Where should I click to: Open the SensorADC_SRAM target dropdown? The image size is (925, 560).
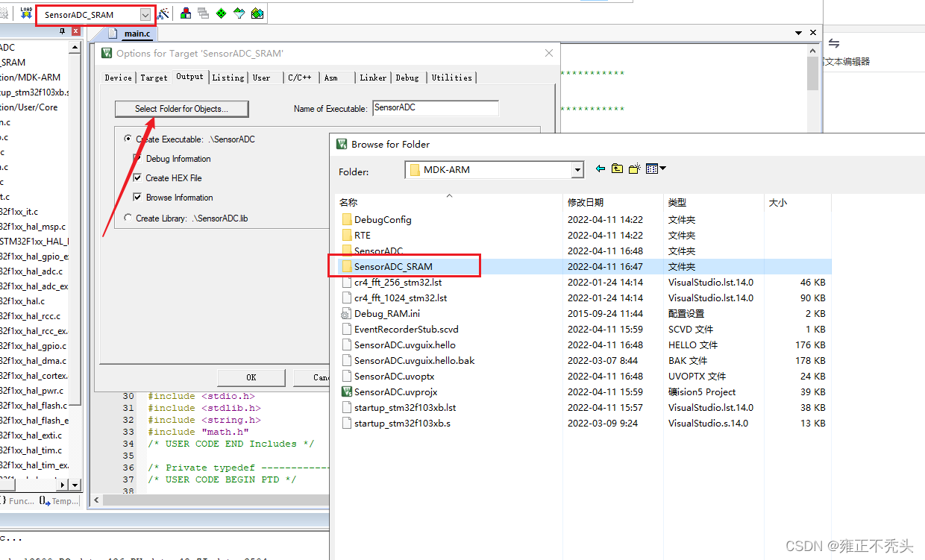point(145,15)
